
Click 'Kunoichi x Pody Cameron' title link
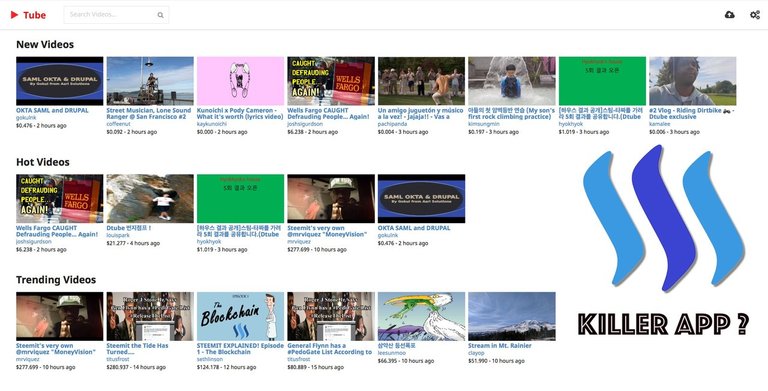point(240,114)
